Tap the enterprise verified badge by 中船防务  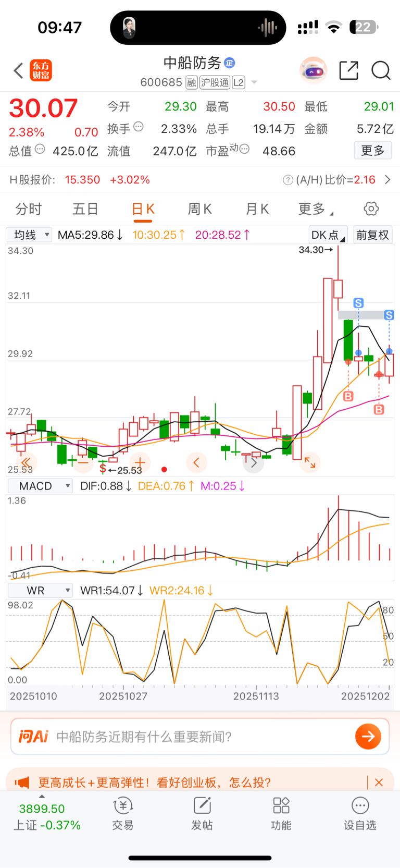point(229,63)
